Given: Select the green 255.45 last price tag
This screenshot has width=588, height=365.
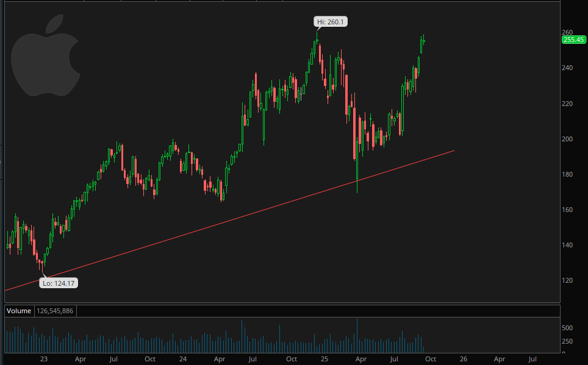Looking at the screenshot, I should coord(573,40).
